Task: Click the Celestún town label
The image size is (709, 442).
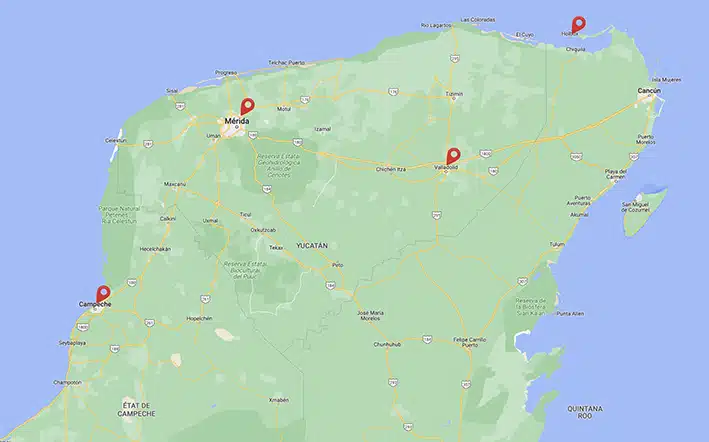Action: point(117,140)
